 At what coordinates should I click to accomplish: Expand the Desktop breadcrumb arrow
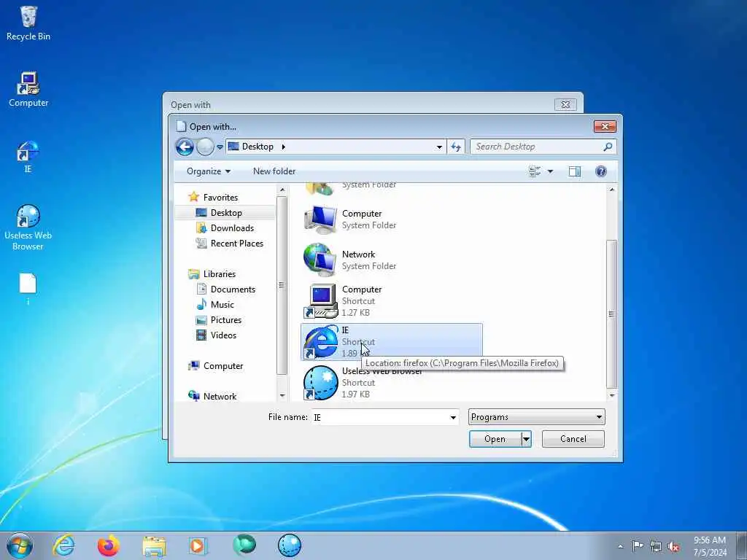[x=283, y=147]
